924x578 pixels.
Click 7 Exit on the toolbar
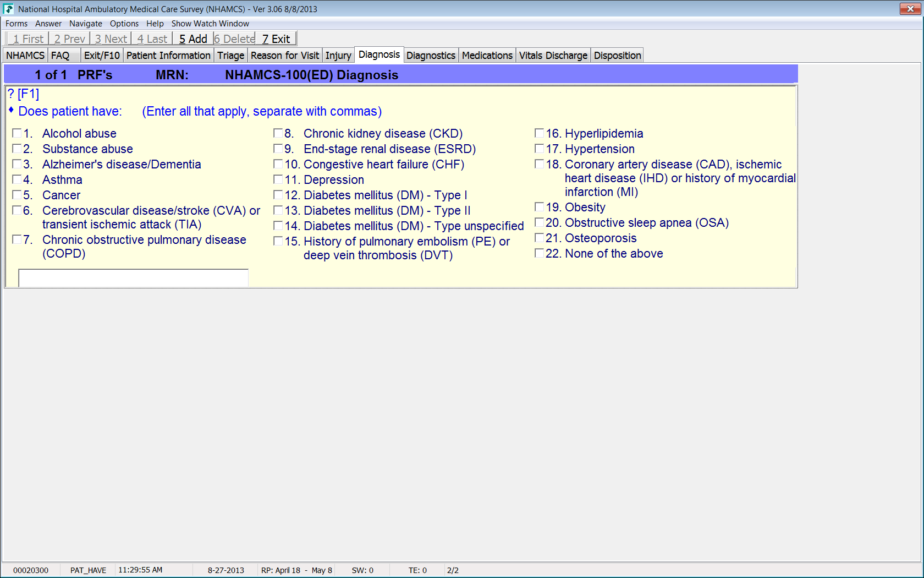tap(276, 39)
